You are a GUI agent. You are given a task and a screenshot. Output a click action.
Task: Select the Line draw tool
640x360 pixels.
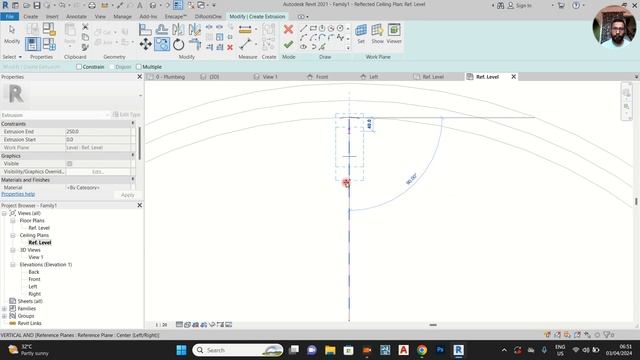(x=303, y=29)
